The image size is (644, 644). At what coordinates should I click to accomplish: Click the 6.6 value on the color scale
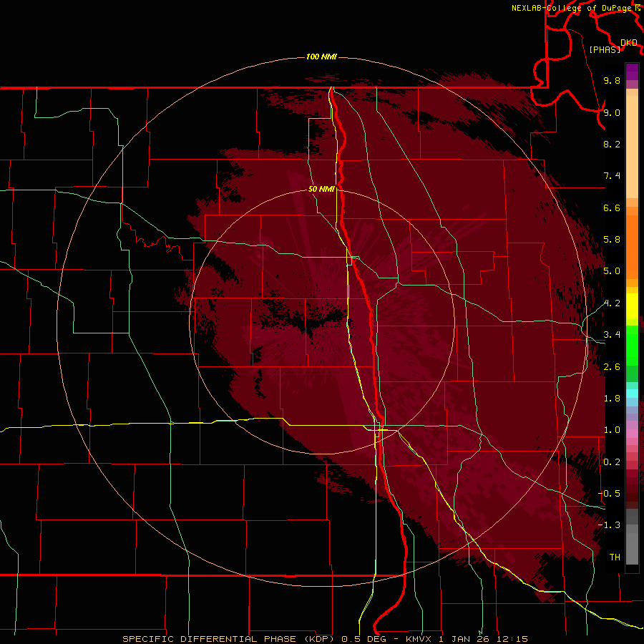(x=612, y=208)
